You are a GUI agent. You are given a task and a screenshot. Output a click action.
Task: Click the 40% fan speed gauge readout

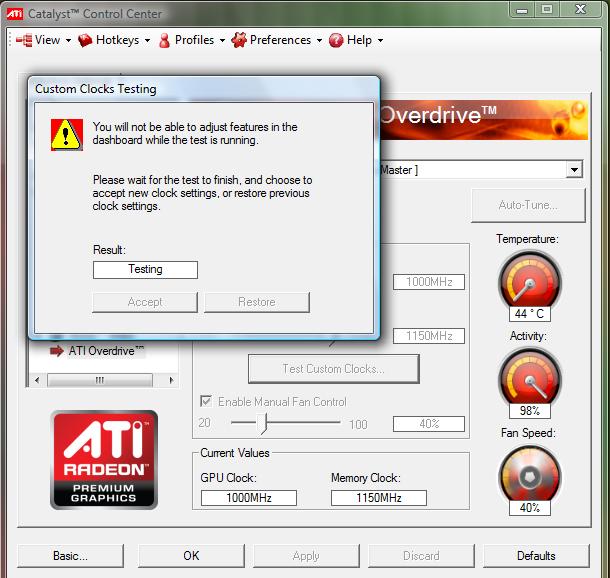coord(529,508)
